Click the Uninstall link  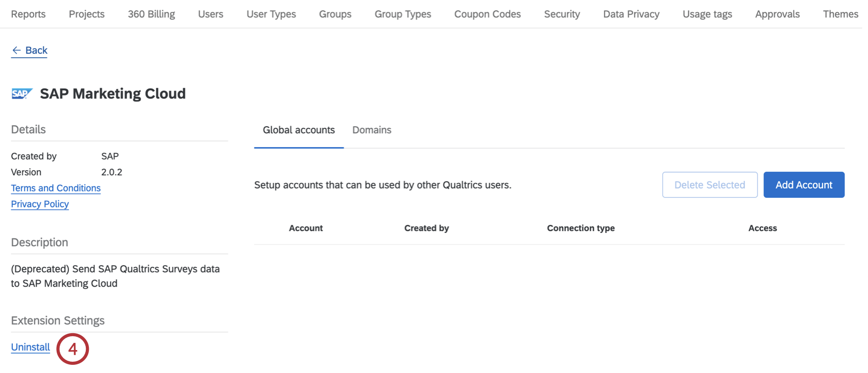click(x=31, y=347)
